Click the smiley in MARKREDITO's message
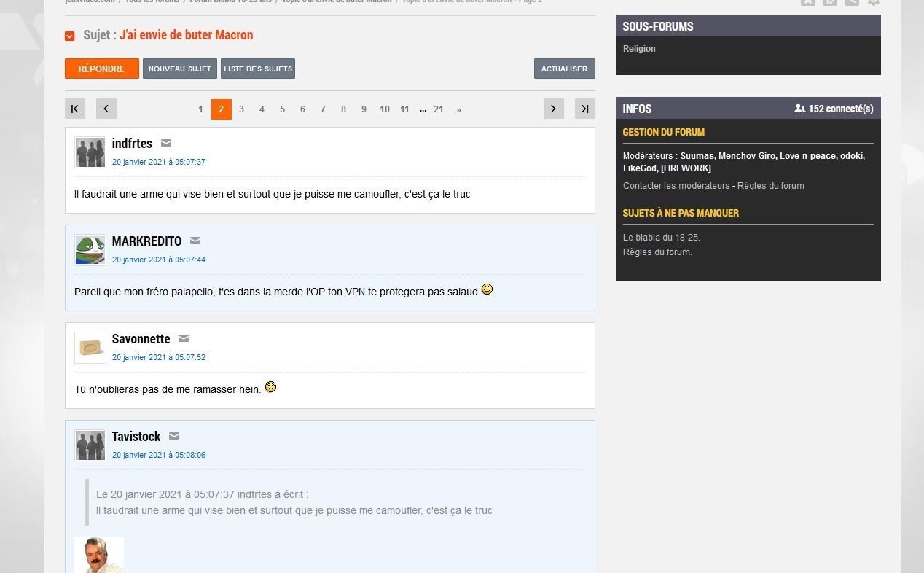The height and width of the screenshot is (573, 924). 487,289
